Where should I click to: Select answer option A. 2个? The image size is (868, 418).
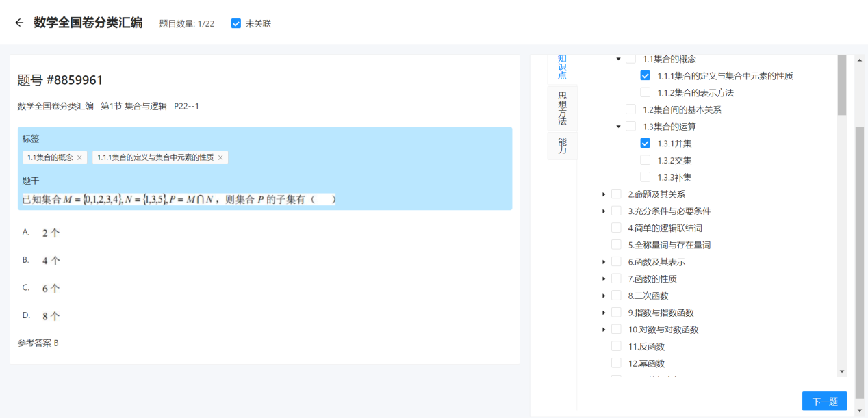pyautogui.click(x=41, y=233)
